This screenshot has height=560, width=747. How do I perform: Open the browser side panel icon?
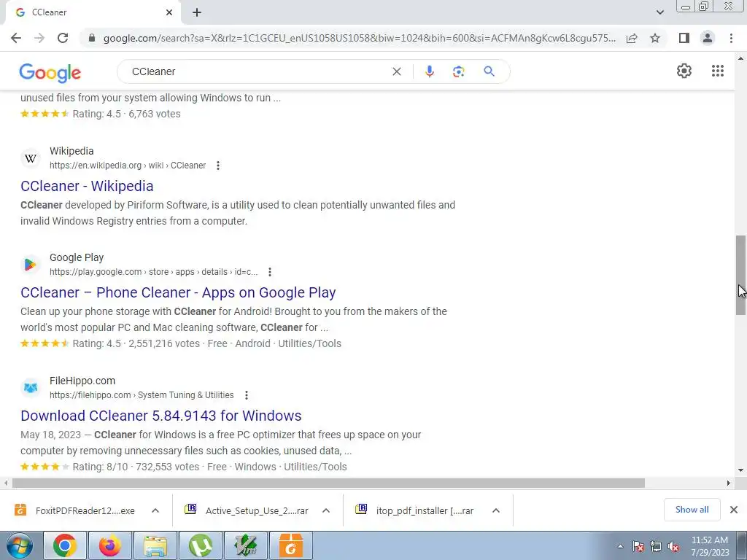click(684, 38)
